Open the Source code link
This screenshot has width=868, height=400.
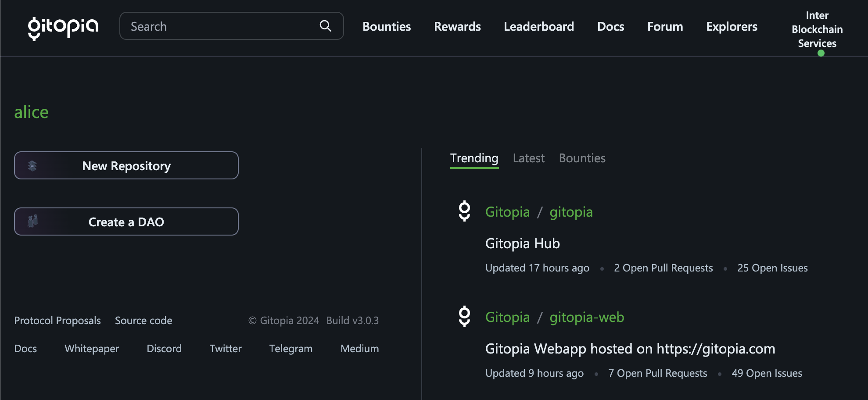click(143, 321)
